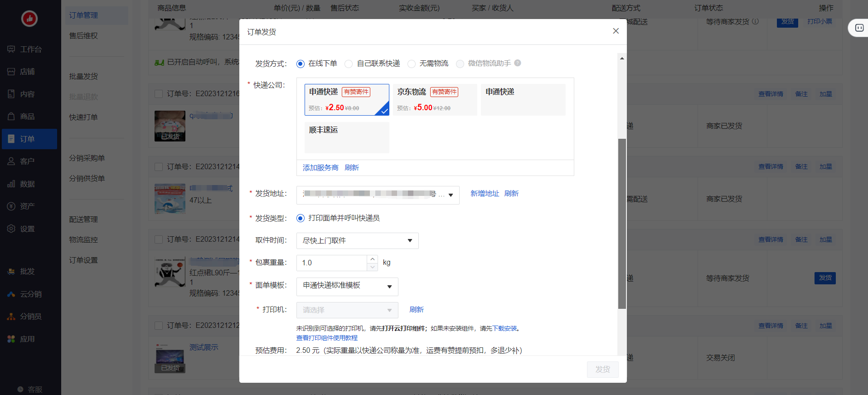Click 测试展示 product link
The image size is (868, 395).
204,347
